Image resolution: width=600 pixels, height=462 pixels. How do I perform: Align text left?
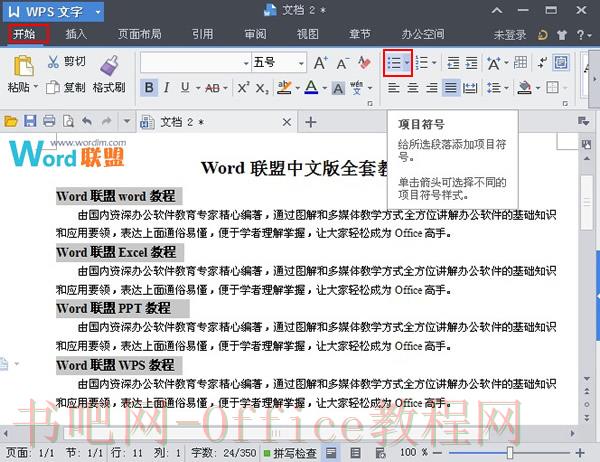click(393, 88)
